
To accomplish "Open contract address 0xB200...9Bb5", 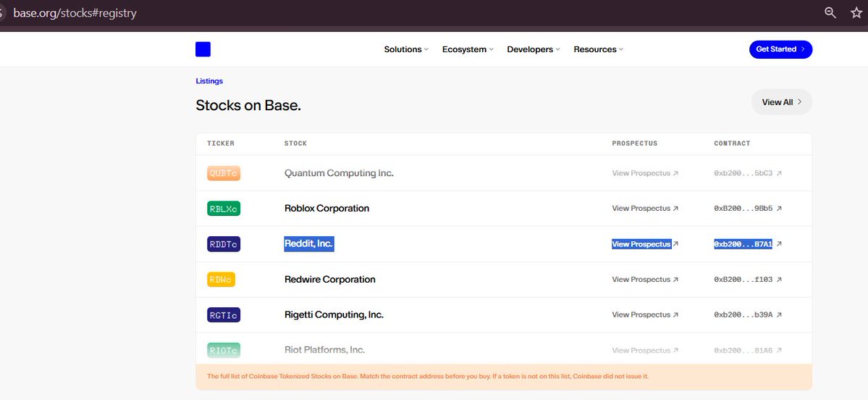I will [743, 209].
